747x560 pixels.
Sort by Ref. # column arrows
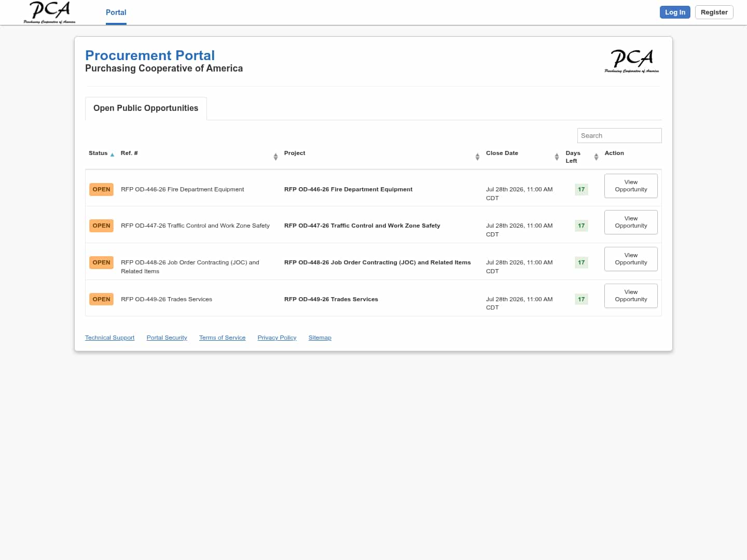[x=275, y=157]
